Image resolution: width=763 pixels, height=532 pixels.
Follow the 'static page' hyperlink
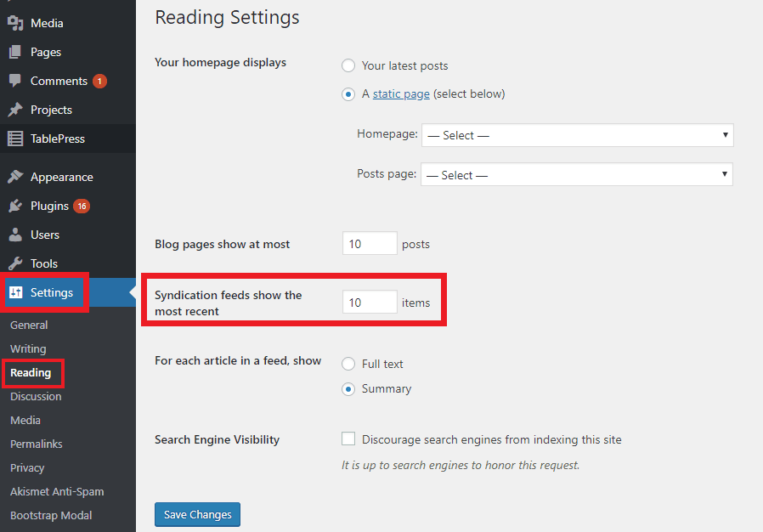[x=401, y=94]
